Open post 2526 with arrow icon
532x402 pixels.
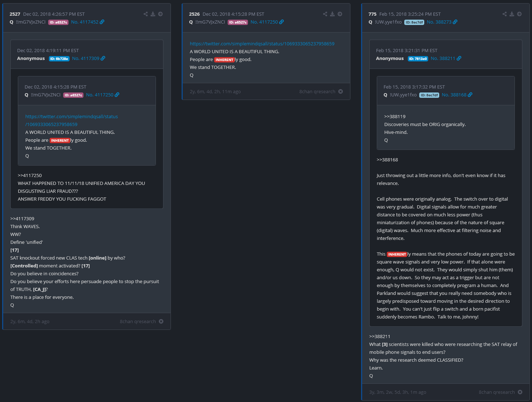(x=340, y=14)
